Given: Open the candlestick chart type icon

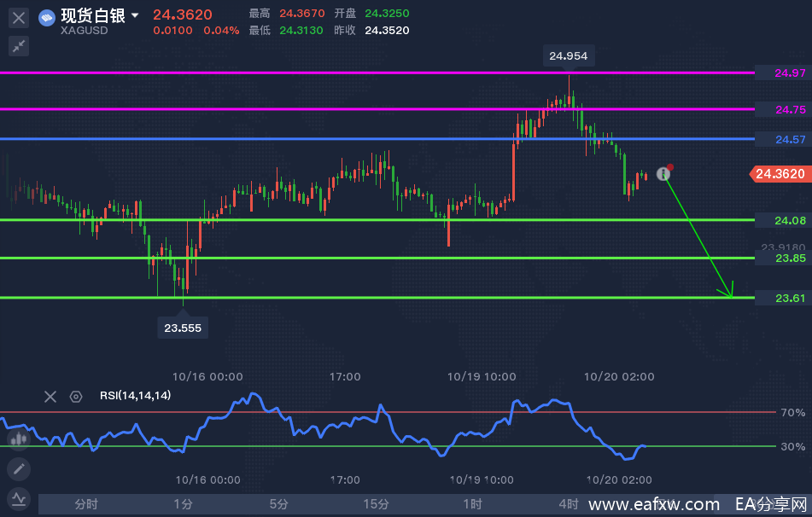Looking at the screenshot, I should tap(19, 440).
